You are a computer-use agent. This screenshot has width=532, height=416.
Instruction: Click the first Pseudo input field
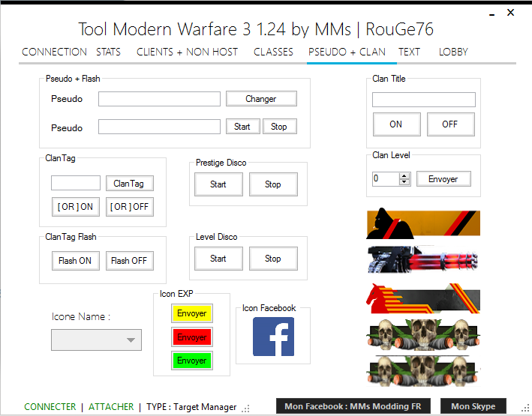tap(159, 99)
